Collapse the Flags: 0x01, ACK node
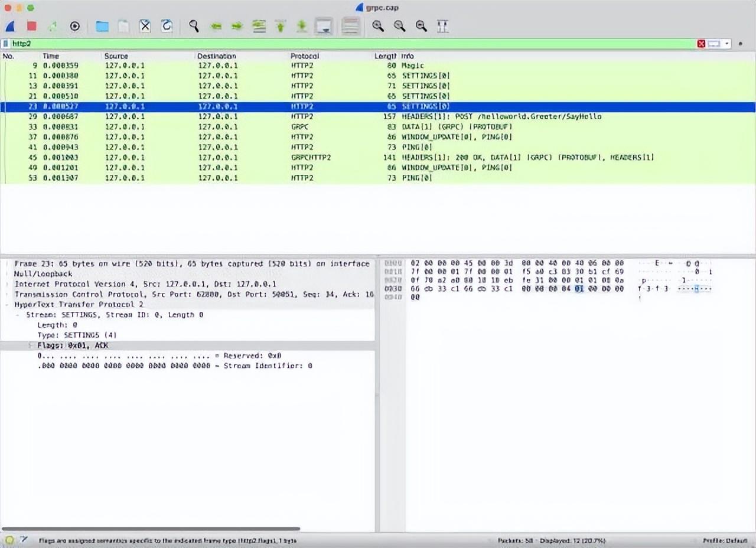This screenshot has height=548, width=756. [30, 345]
